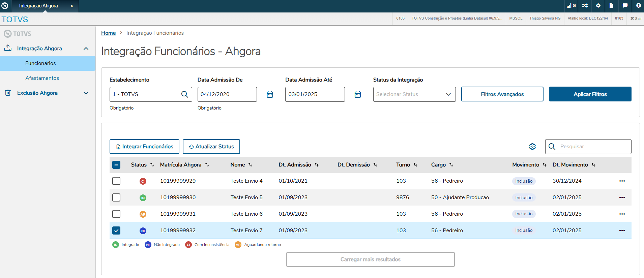Sort the table by Cargo
Image resolution: width=644 pixels, height=278 pixels.
(x=451, y=165)
